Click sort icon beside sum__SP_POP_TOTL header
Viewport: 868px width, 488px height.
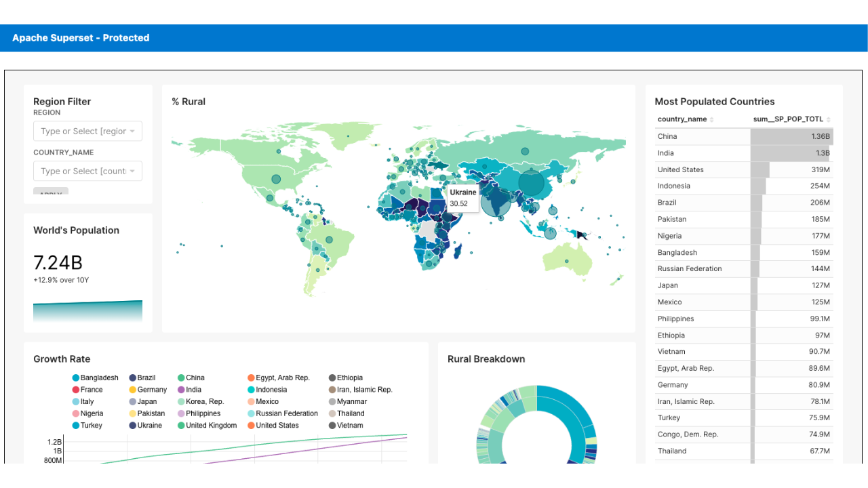(x=828, y=120)
